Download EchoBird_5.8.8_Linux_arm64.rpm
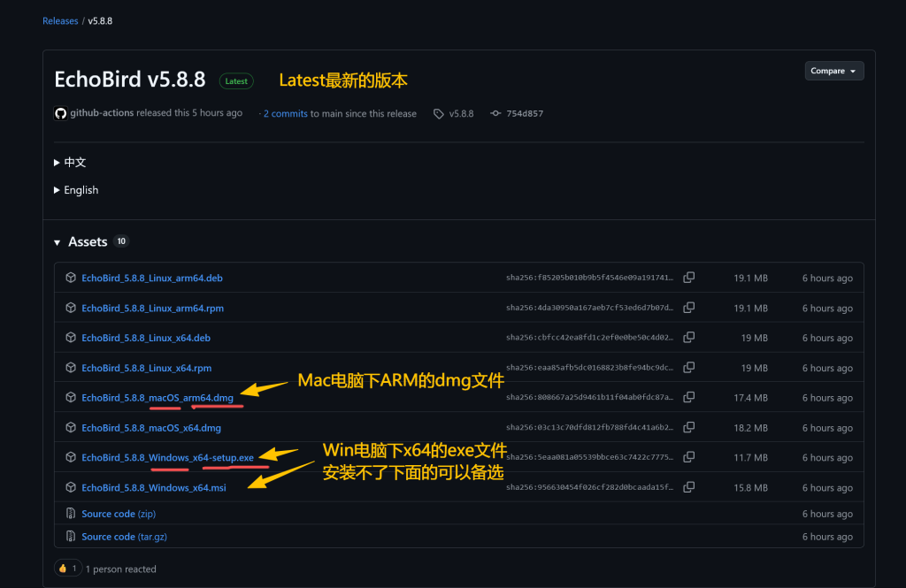906x588 pixels. click(152, 308)
